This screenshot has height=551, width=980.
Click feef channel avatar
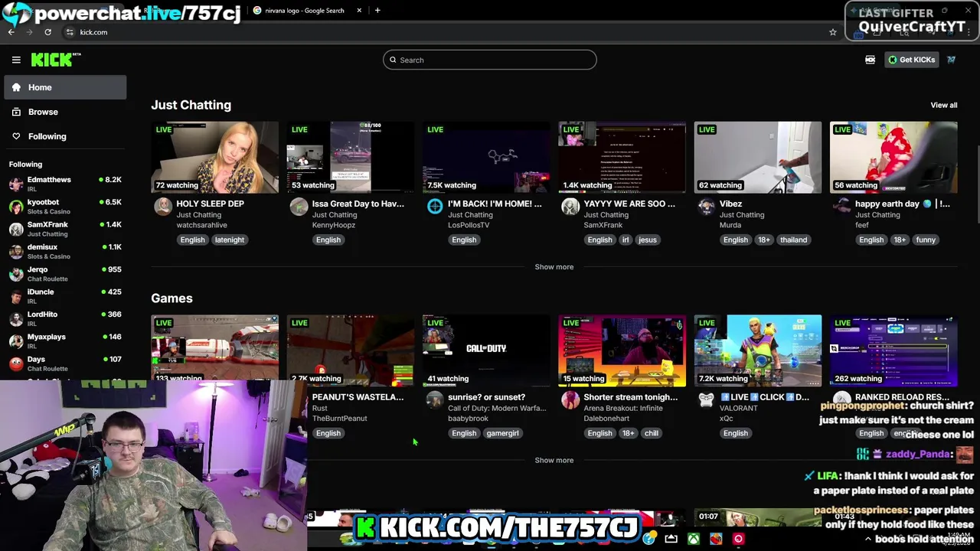coord(842,207)
